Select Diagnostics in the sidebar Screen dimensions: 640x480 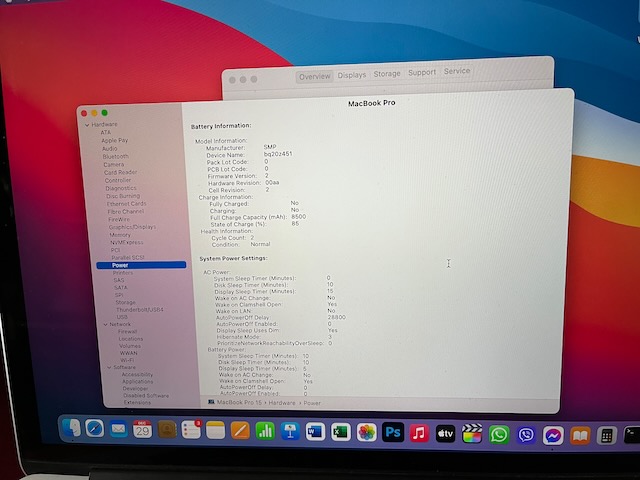pyautogui.click(x=121, y=188)
